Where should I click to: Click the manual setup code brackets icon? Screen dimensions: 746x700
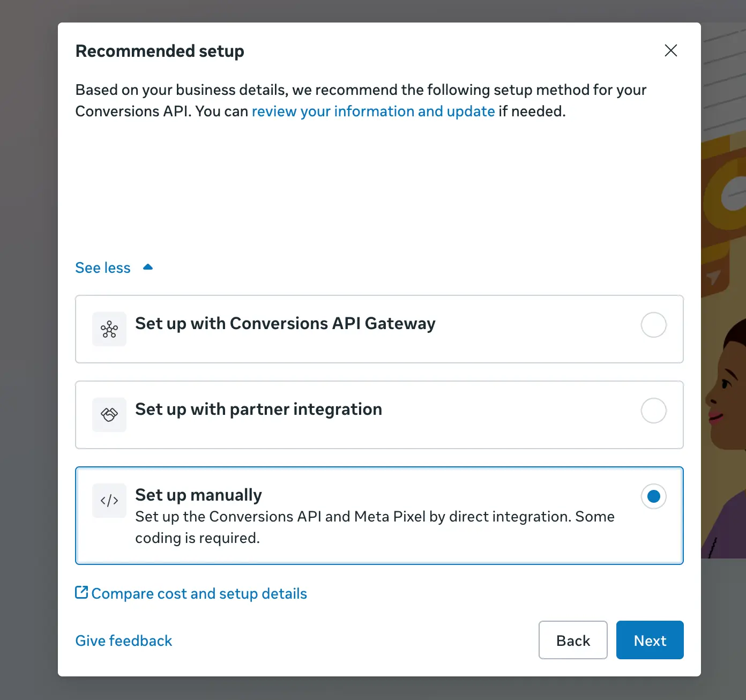[109, 501]
